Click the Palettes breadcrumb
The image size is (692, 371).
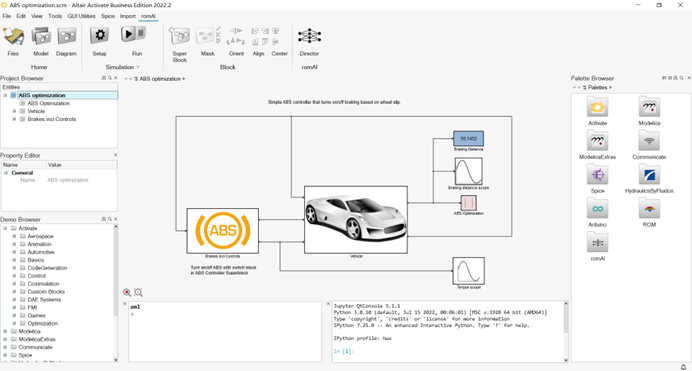click(x=598, y=87)
